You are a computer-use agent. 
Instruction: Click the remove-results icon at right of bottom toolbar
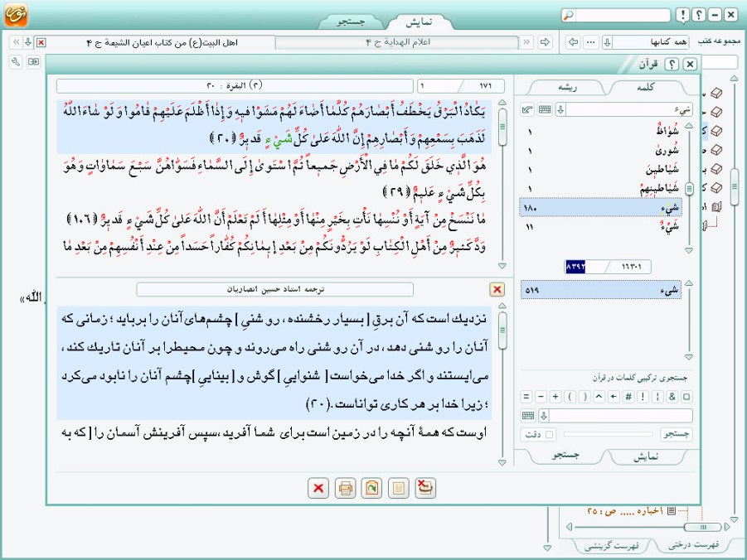[425, 488]
